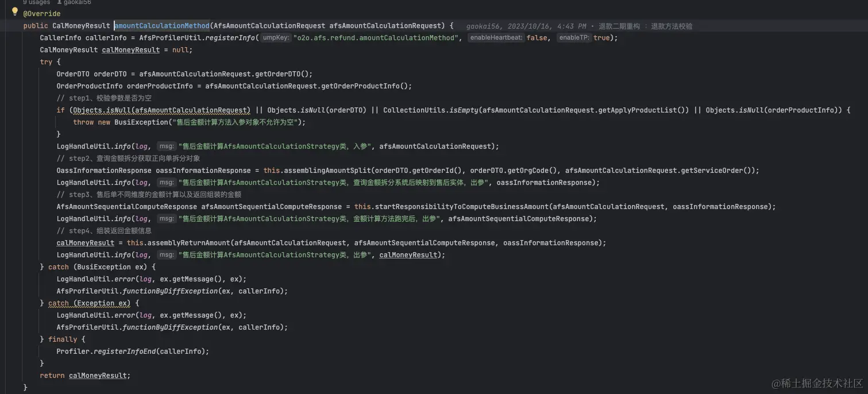Click 'calMoneyResult = null' declaration variable
The height and width of the screenshot is (394, 868).
(131, 50)
